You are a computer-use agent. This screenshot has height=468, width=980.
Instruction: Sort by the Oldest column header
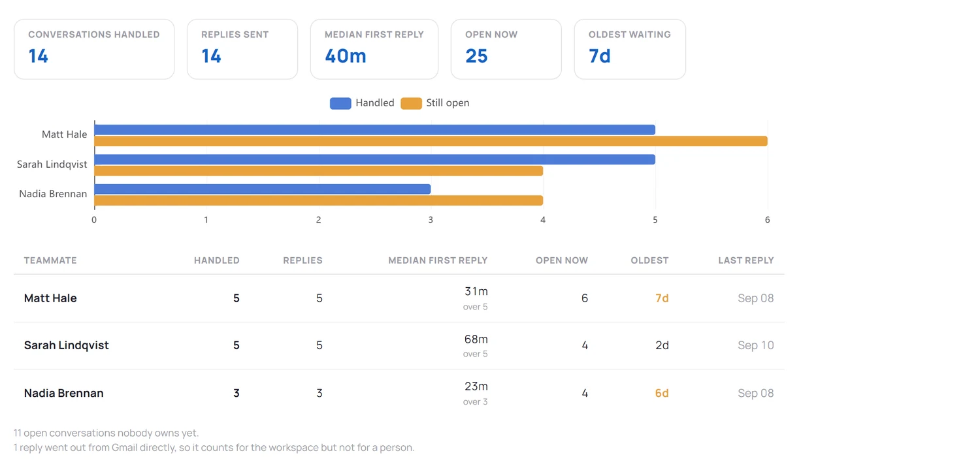[649, 260]
